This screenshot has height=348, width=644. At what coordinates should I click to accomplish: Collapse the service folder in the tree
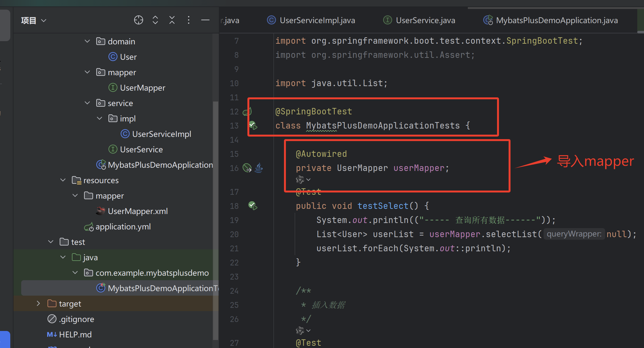(87, 103)
